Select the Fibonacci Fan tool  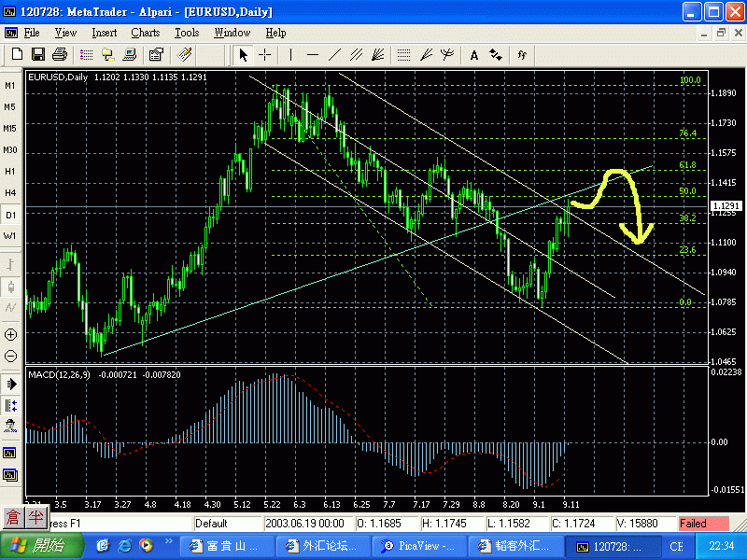tap(426, 55)
